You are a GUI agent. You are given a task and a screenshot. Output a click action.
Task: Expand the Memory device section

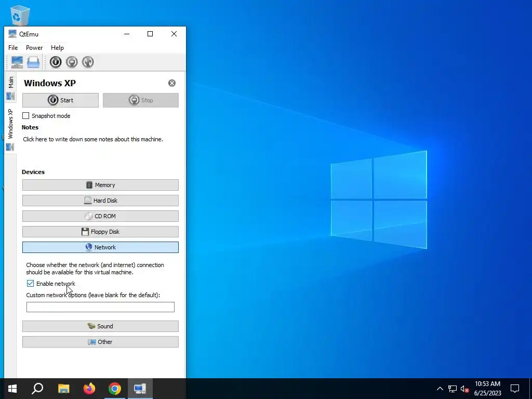point(100,185)
